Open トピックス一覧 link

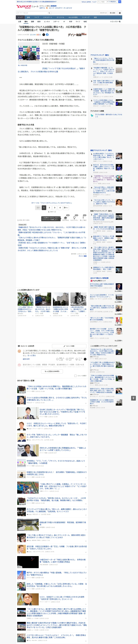115,21
